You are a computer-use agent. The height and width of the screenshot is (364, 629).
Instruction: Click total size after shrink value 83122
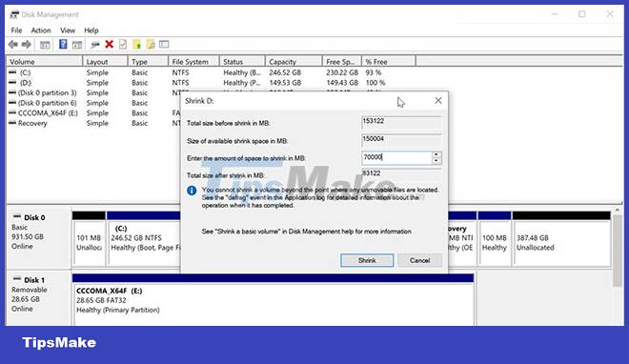point(401,173)
